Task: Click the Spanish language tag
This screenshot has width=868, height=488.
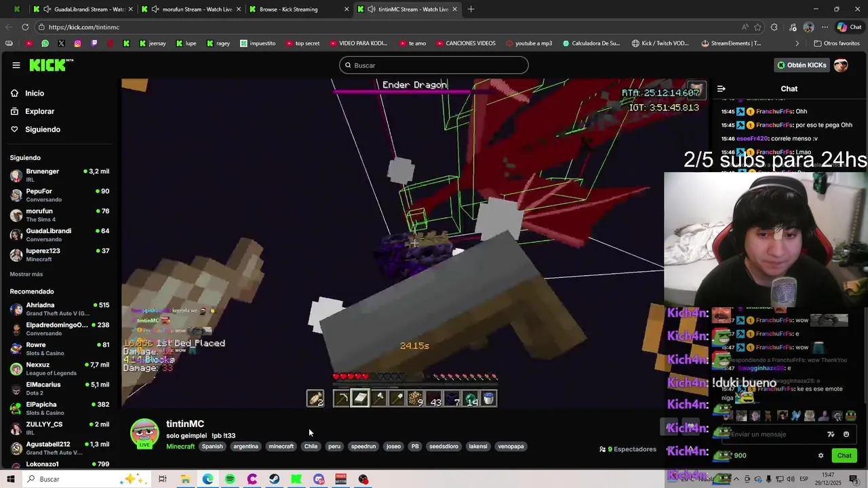Action: coord(212,447)
